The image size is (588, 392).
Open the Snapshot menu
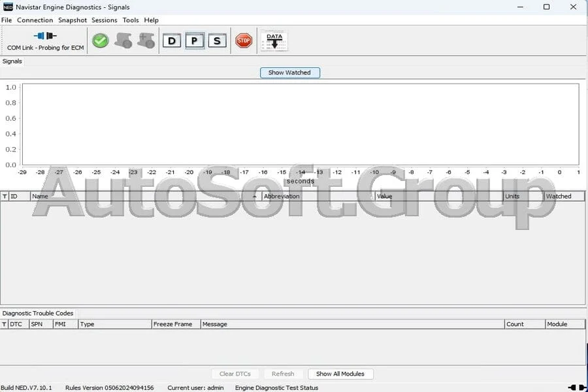(73, 20)
